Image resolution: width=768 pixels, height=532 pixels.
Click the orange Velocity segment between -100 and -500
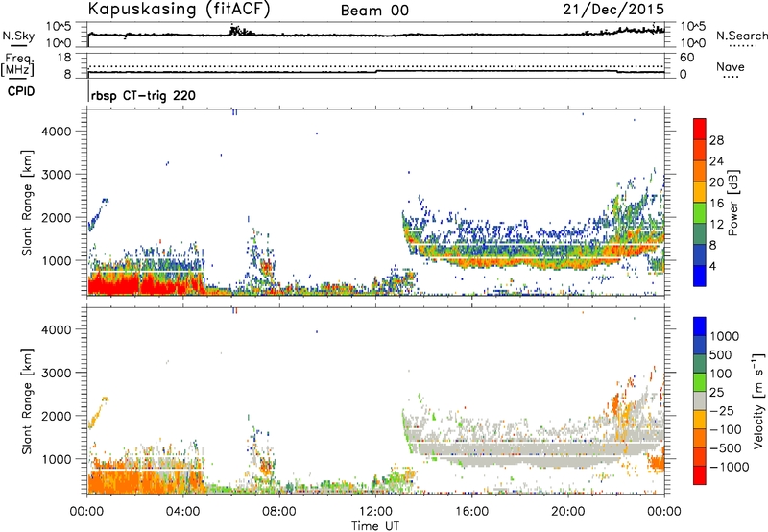click(x=700, y=438)
